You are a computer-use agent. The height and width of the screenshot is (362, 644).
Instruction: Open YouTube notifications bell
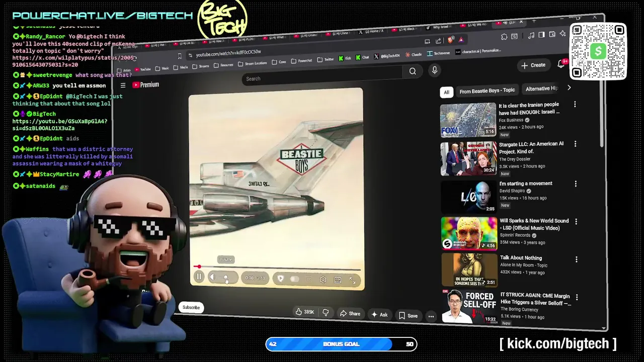[561, 64]
